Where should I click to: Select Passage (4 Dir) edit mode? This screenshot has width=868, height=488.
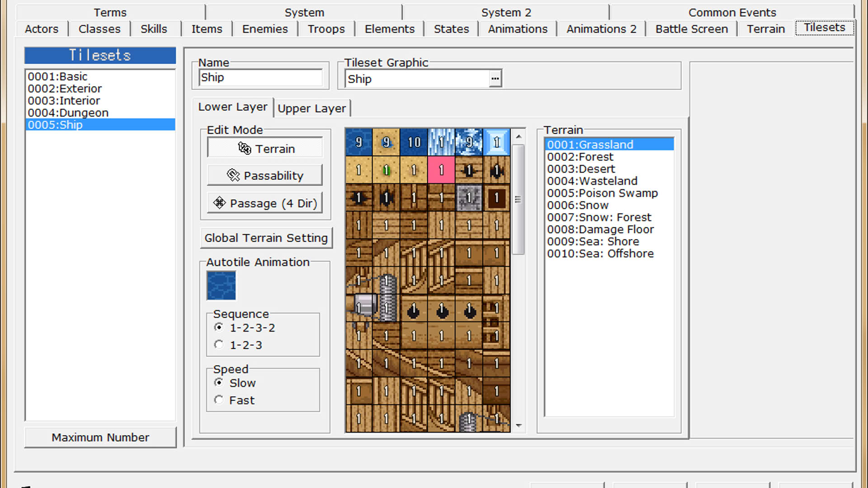point(265,203)
